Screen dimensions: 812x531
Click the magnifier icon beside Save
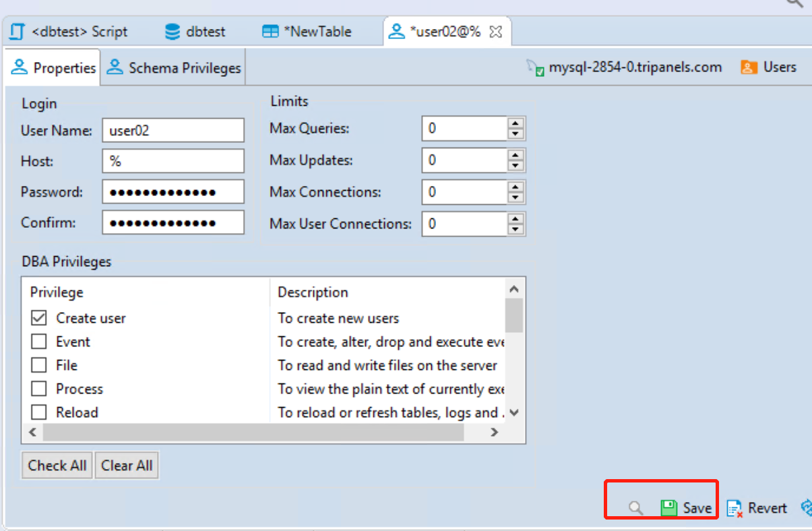pyautogui.click(x=635, y=507)
